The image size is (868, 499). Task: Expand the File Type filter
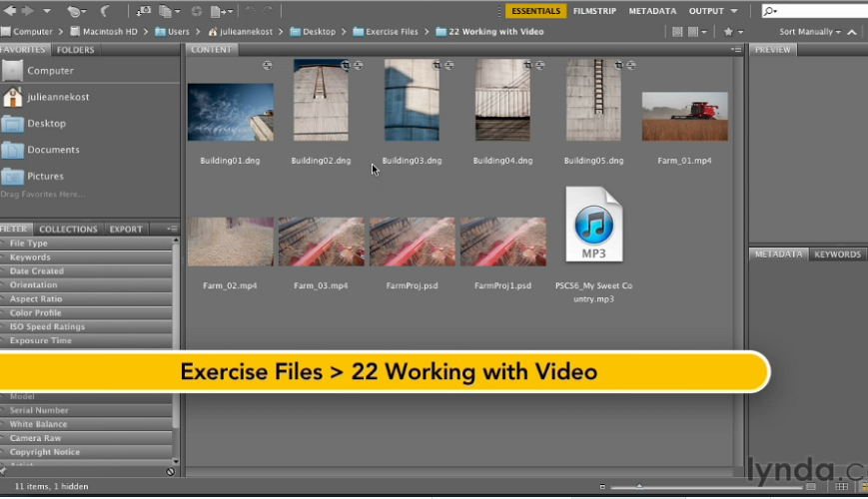click(86, 244)
